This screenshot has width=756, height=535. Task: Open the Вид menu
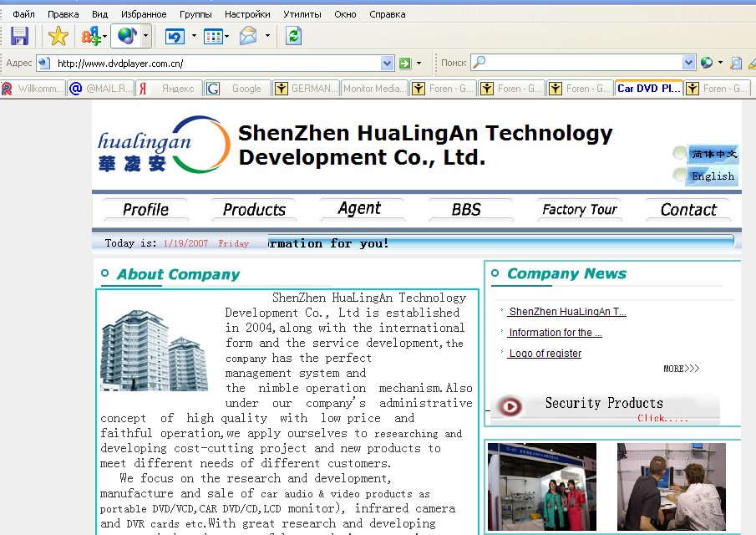click(99, 14)
